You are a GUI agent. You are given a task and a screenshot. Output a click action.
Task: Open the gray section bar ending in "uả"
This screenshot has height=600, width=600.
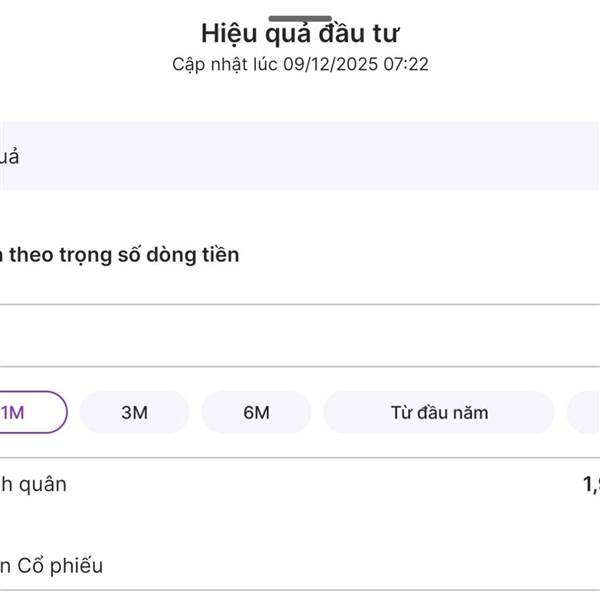(x=14, y=156)
